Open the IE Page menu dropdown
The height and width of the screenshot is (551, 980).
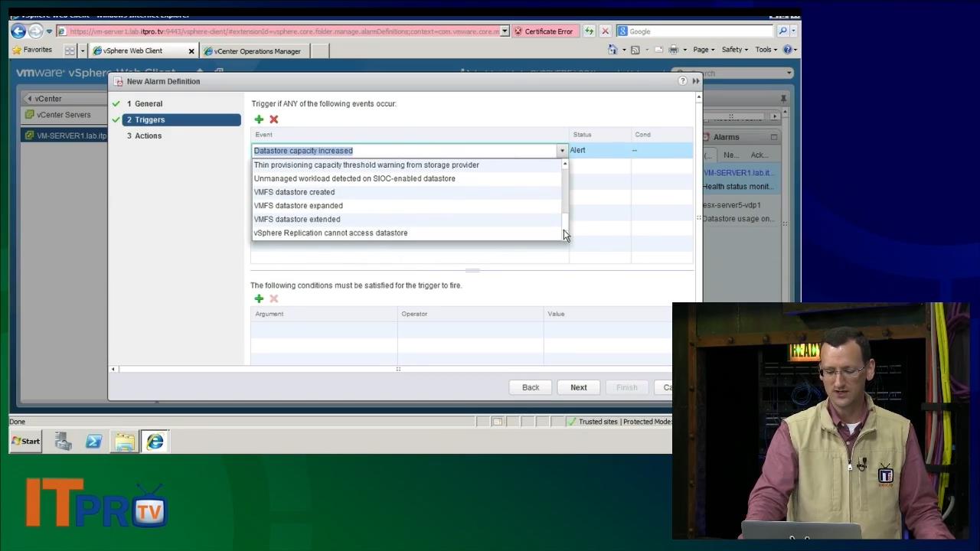coord(704,50)
